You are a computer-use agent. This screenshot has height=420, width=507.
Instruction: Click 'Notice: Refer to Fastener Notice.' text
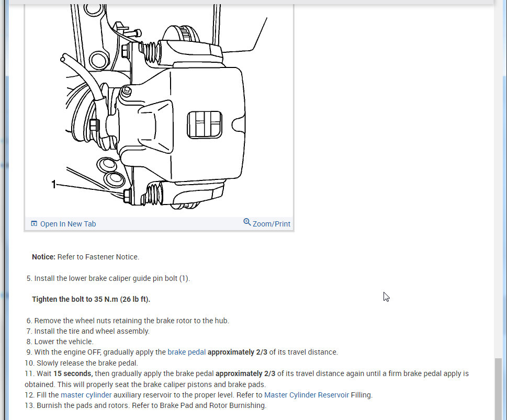point(85,257)
